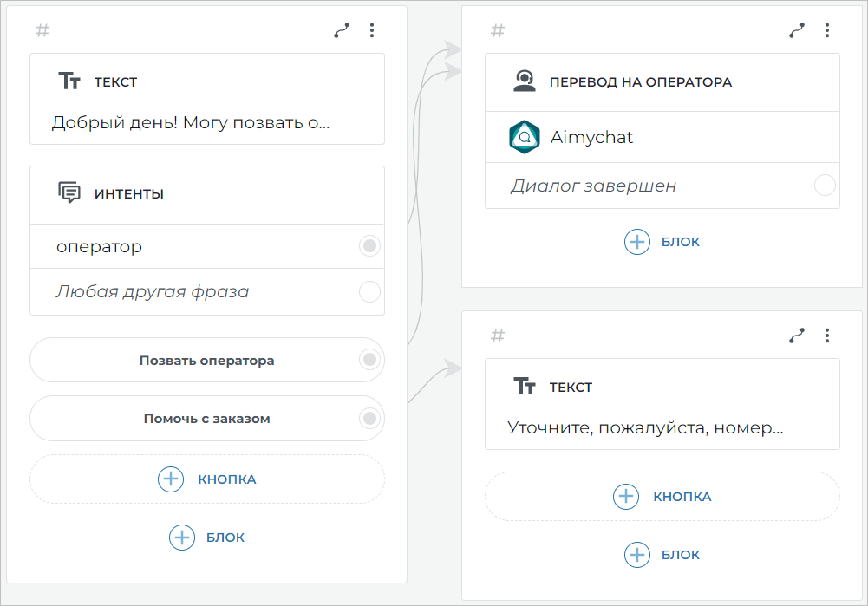Click the operator headset icon on ПЕРЕВОД НА ОПЕРАТОРА
This screenshot has height=606, width=868.
[x=525, y=82]
